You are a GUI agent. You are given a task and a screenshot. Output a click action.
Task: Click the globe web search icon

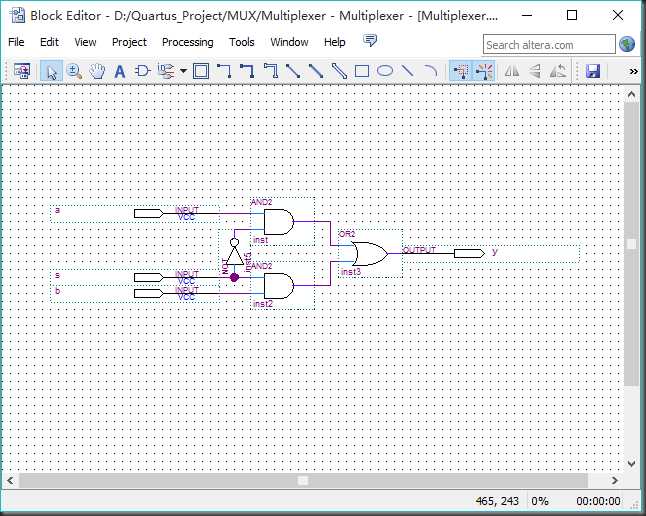tap(627, 44)
